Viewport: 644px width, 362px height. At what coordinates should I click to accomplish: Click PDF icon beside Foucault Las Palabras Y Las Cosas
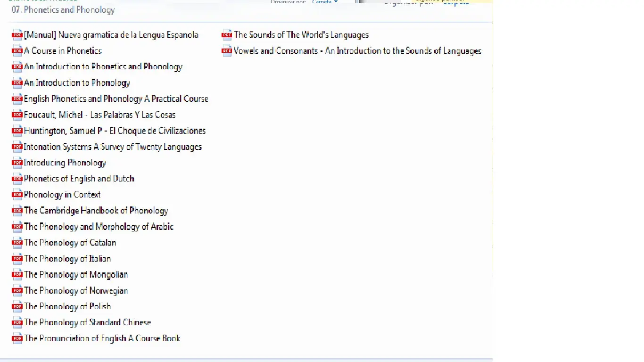[17, 115]
